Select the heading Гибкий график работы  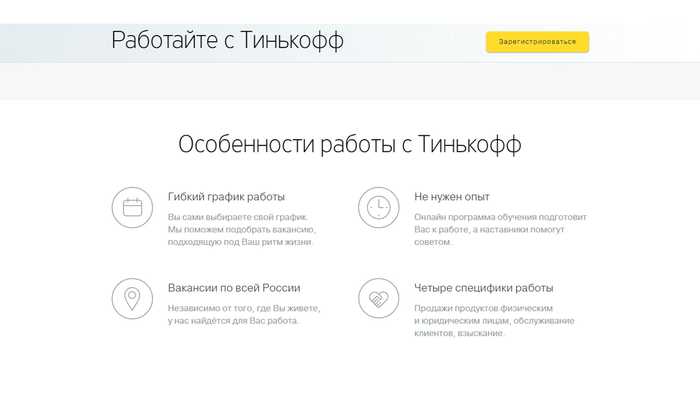(226, 197)
